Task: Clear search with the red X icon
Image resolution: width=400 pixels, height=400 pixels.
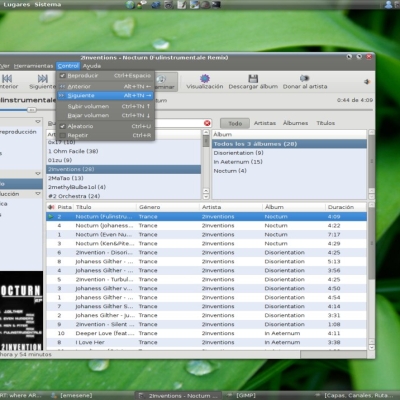Action: [x=207, y=123]
